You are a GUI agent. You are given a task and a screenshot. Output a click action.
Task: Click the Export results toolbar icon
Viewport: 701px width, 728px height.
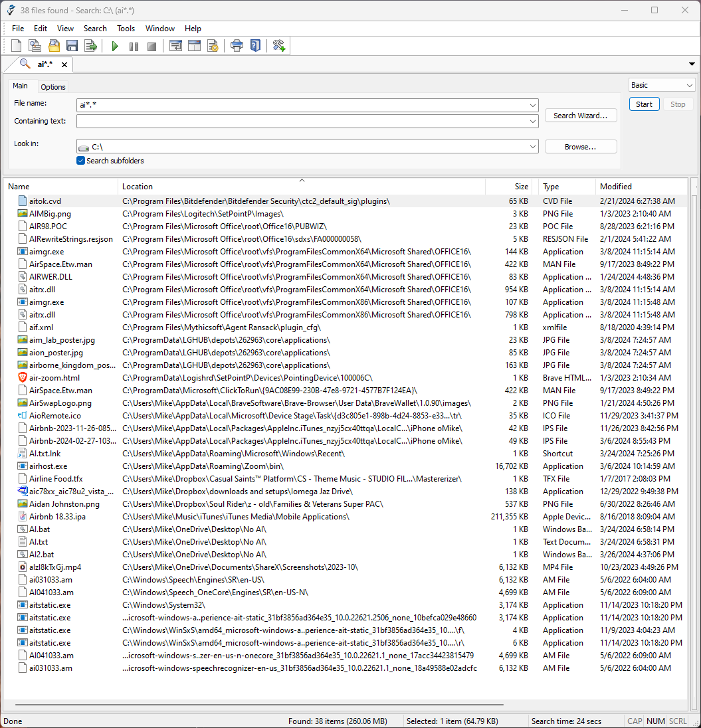[90, 46]
